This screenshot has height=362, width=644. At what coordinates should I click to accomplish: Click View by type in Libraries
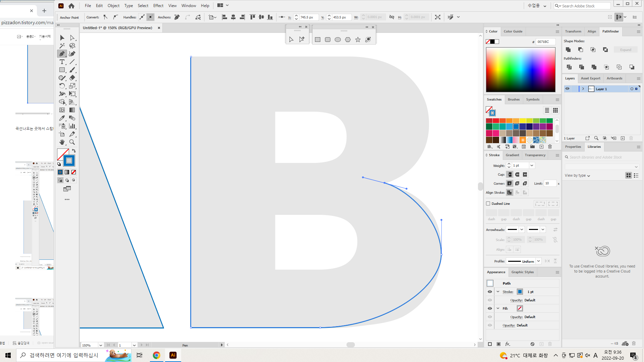(577, 175)
